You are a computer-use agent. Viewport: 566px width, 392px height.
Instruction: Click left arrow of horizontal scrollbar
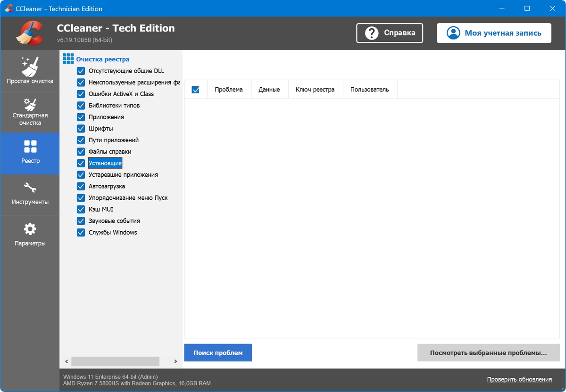tap(67, 361)
